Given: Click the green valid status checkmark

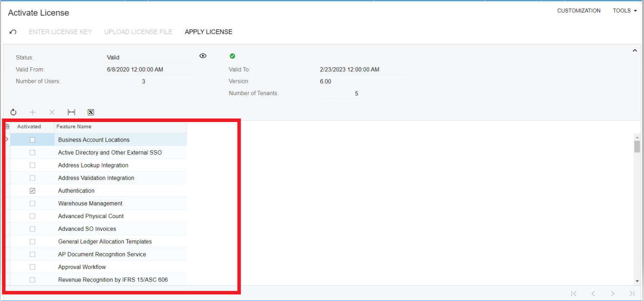Looking at the screenshot, I should 232,56.
